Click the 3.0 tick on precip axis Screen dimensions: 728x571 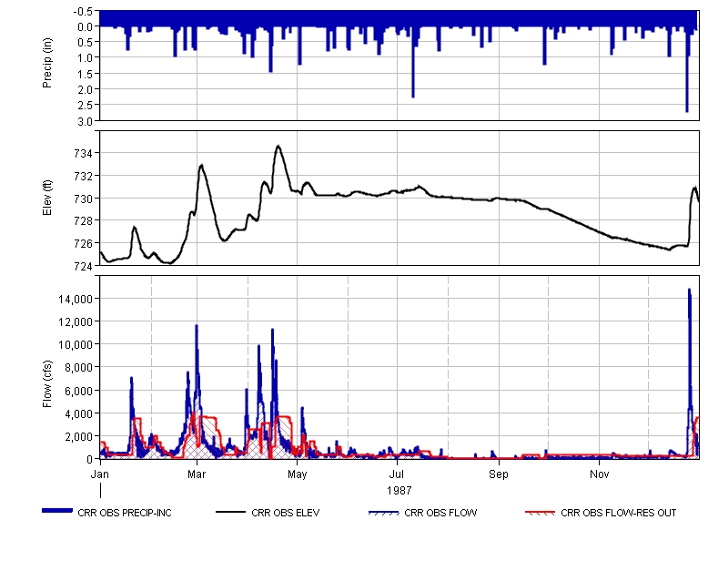(x=85, y=122)
